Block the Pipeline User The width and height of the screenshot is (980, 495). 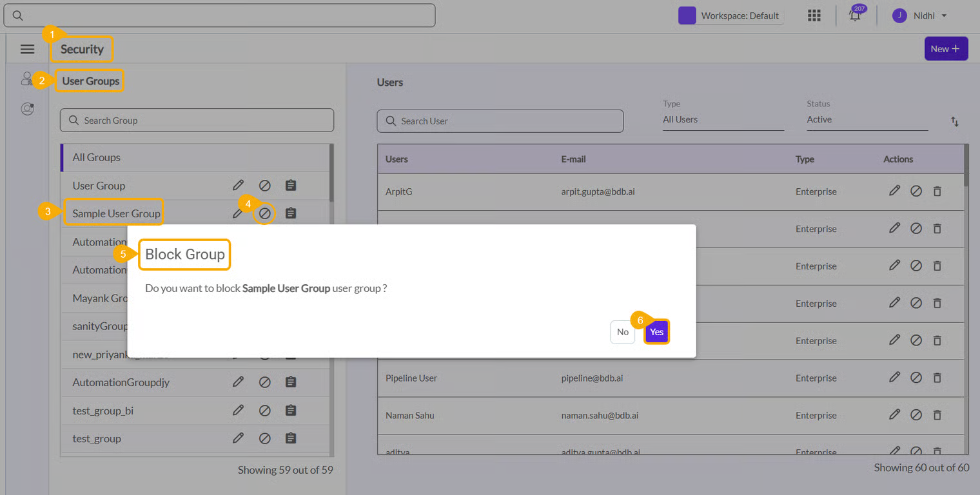916,378
